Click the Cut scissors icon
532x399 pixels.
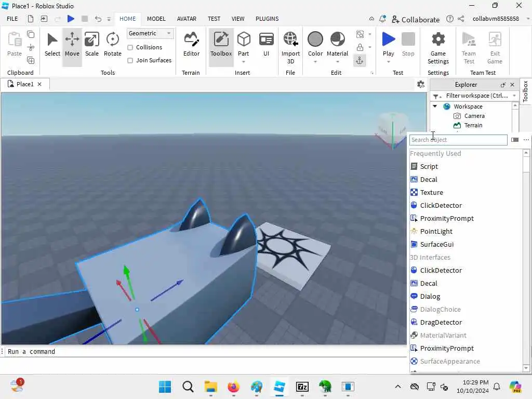tap(31, 47)
